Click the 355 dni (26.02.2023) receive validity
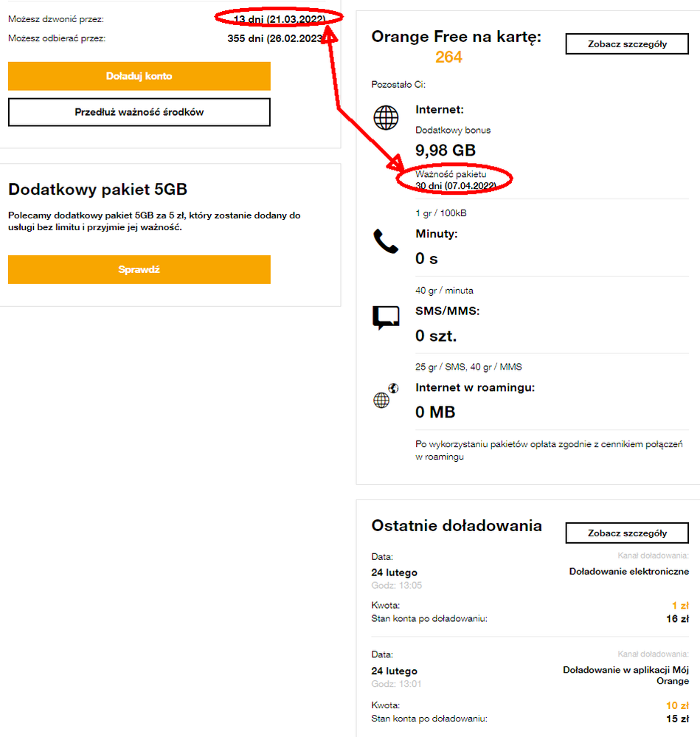700x737 pixels. coord(276,38)
